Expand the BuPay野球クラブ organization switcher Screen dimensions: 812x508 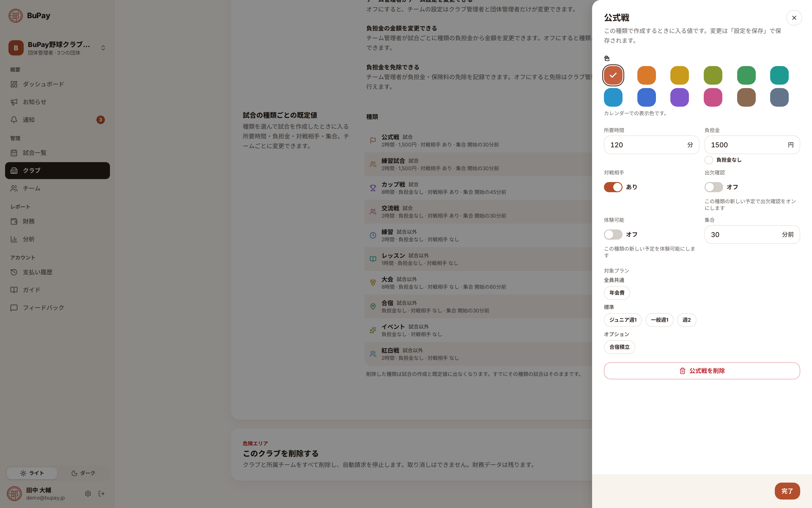pos(57,48)
